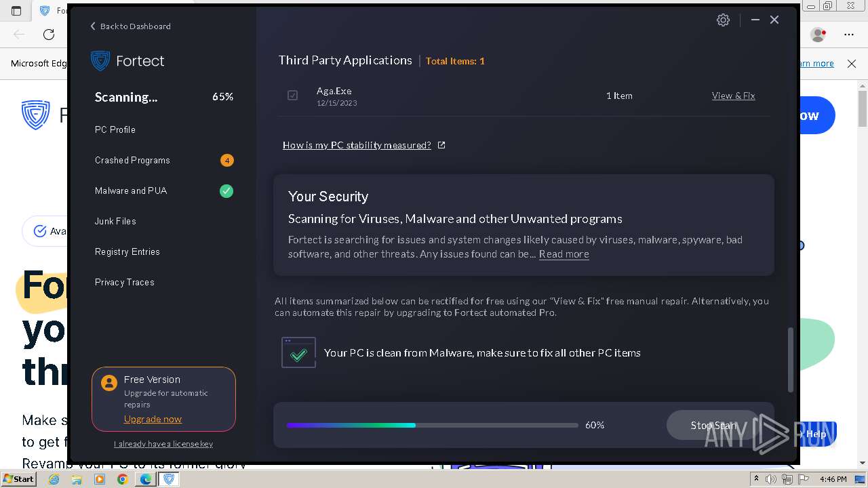Click the scan progress bar
The width and height of the screenshot is (868, 488).
tap(432, 425)
